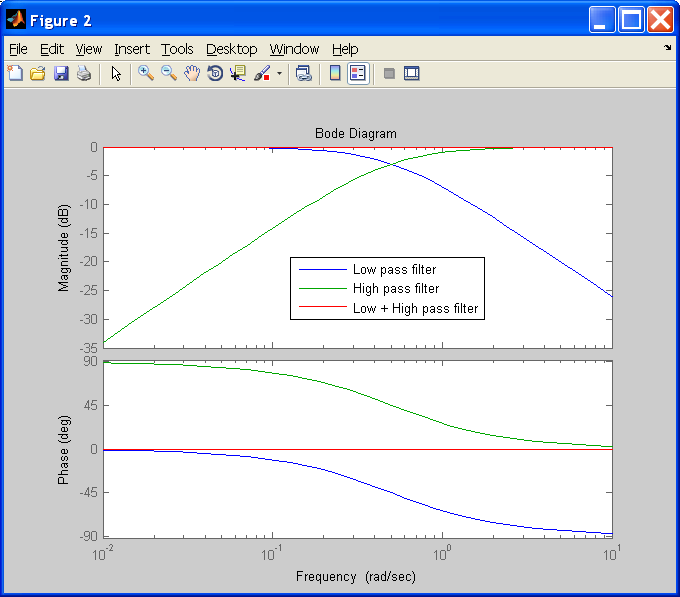
Task: Select the 'Low pass filter' legend entry
Action: [x=394, y=270]
